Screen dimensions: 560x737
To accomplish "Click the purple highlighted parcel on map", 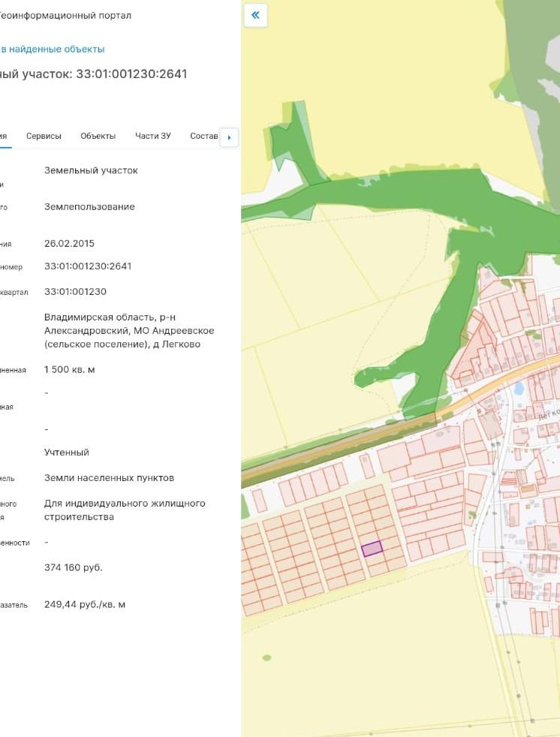I will 372,549.
